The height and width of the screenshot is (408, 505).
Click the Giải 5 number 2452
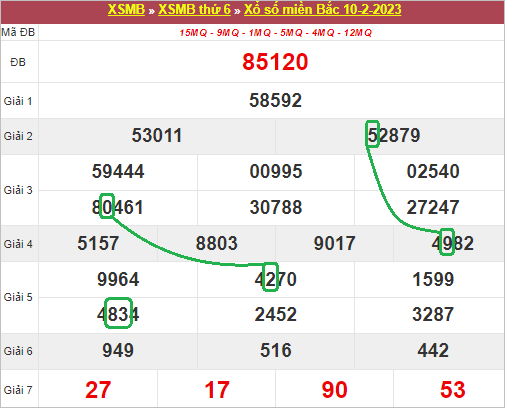tap(275, 314)
